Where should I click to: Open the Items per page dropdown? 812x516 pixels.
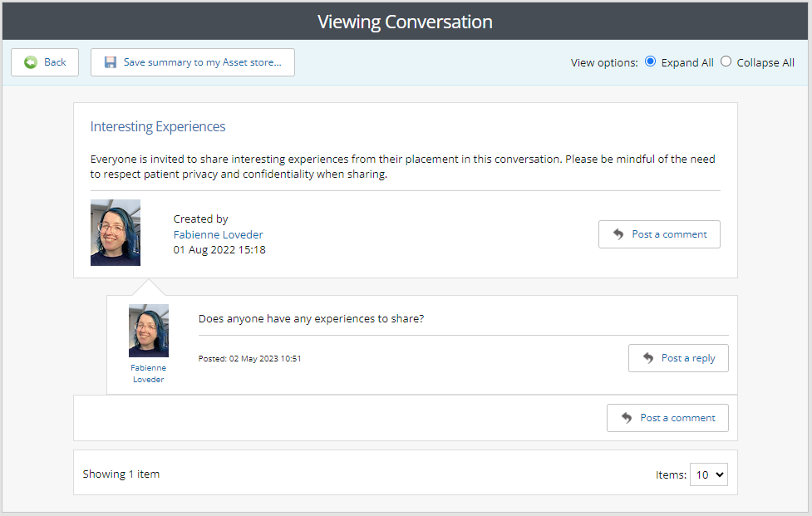[x=709, y=474]
